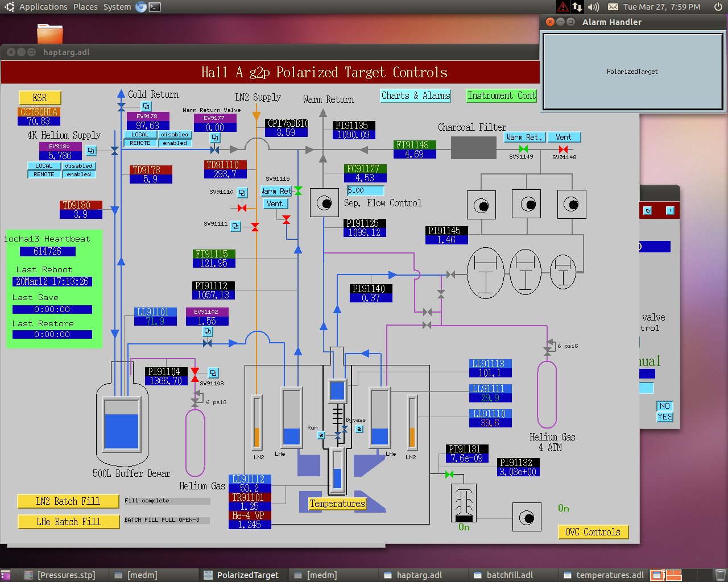Click the right LN2 level indicator bar
Screen dimensions: 728x582
412,422
